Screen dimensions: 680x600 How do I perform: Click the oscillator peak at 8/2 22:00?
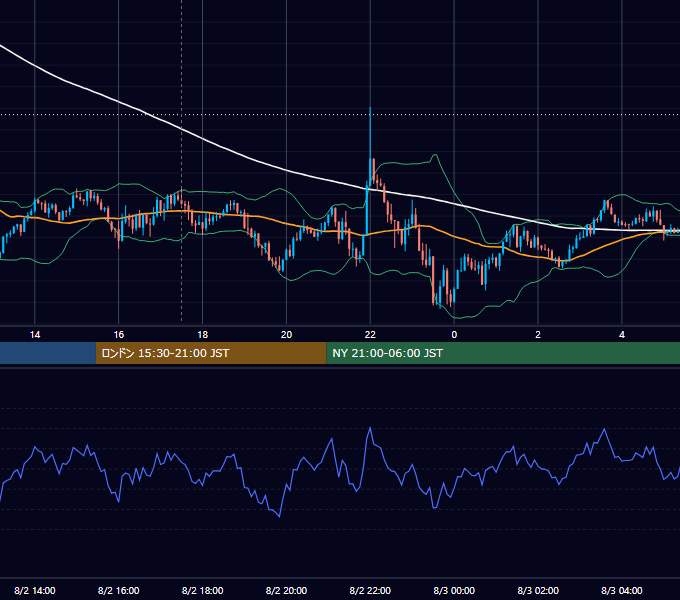click(x=370, y=428)
